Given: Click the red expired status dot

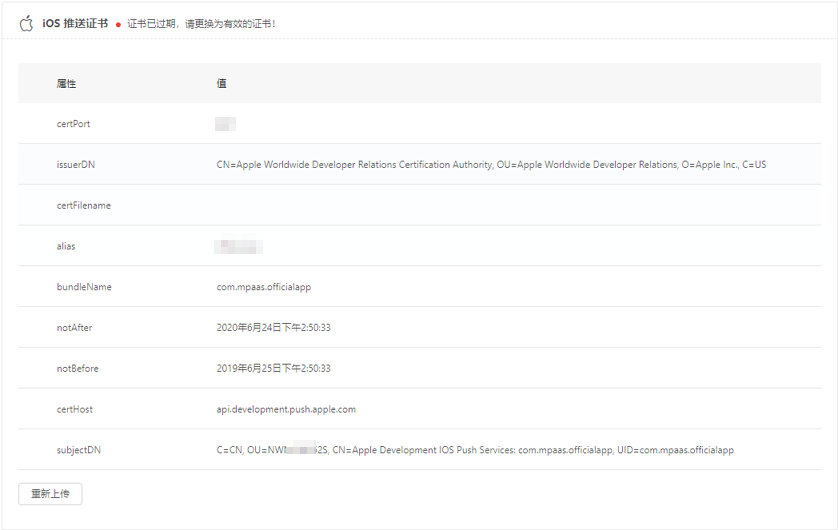Looking at the screenshot, I should pos(118,25).
